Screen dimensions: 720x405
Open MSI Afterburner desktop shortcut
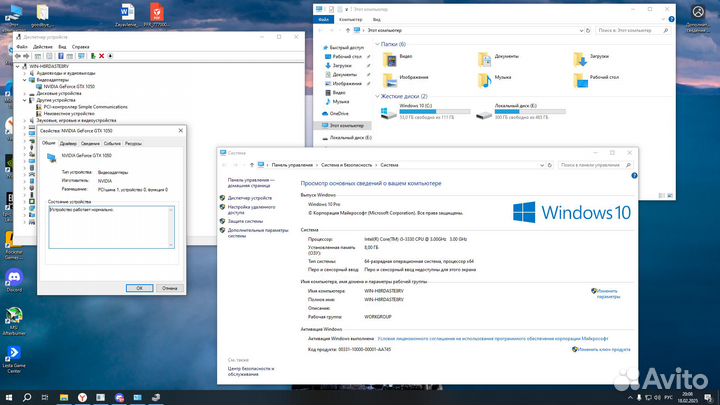click(x=14, y=321)
